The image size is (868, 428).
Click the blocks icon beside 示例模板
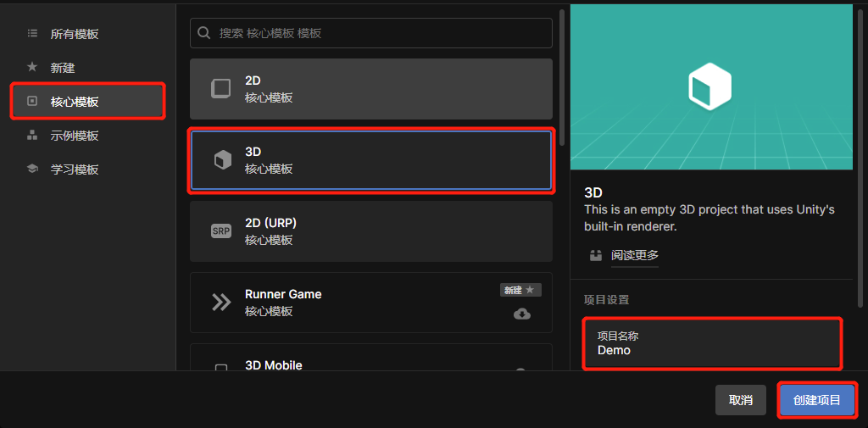(32, 135)
